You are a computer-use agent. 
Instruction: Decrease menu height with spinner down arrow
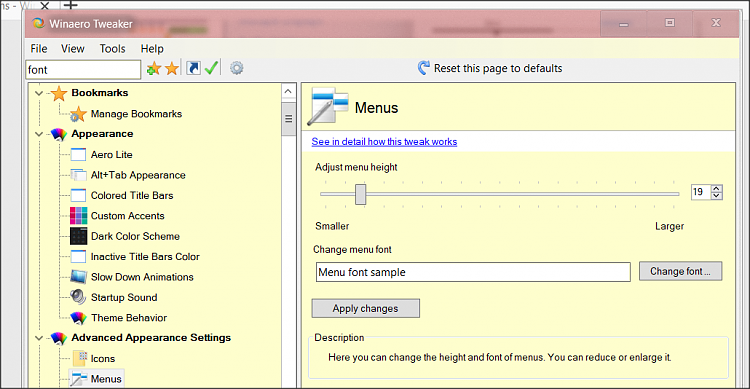coord(716,196)
